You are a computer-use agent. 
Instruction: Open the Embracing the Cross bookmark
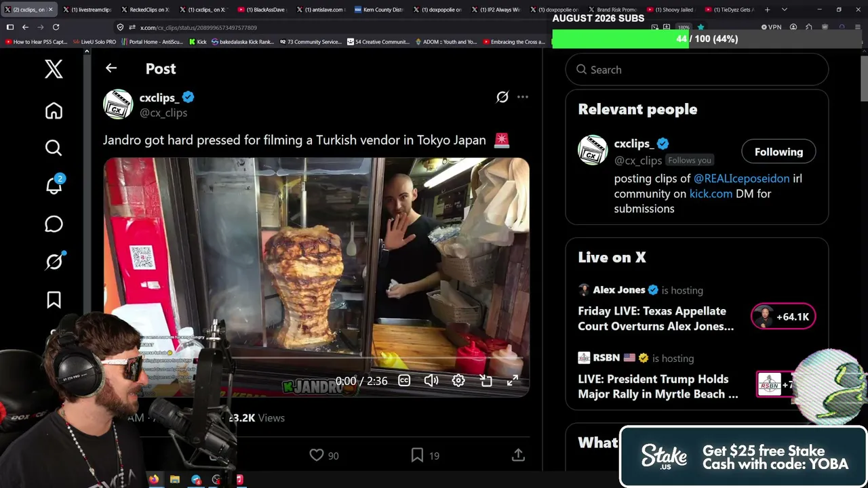pyautogui.click(x=513, y=42)
